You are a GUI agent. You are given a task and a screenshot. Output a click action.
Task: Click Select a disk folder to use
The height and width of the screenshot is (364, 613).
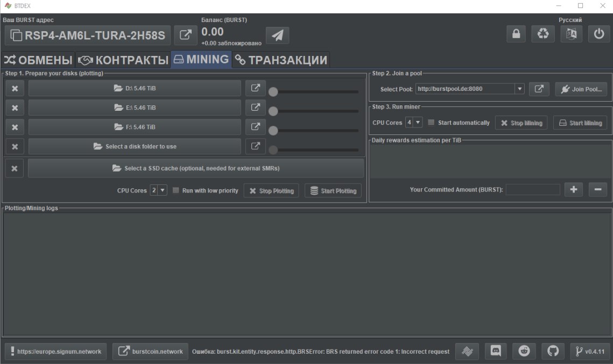point(135,146)
